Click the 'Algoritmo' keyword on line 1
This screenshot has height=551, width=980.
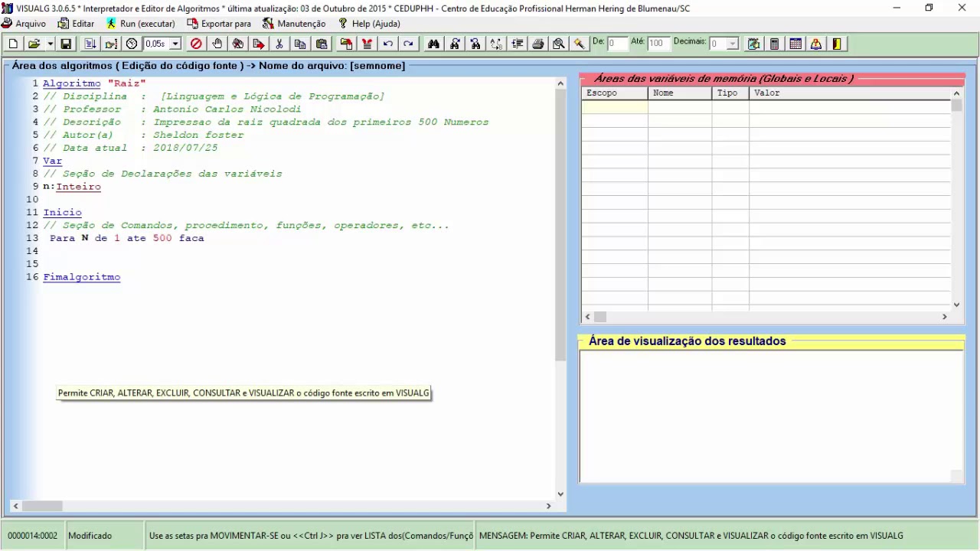72,83
